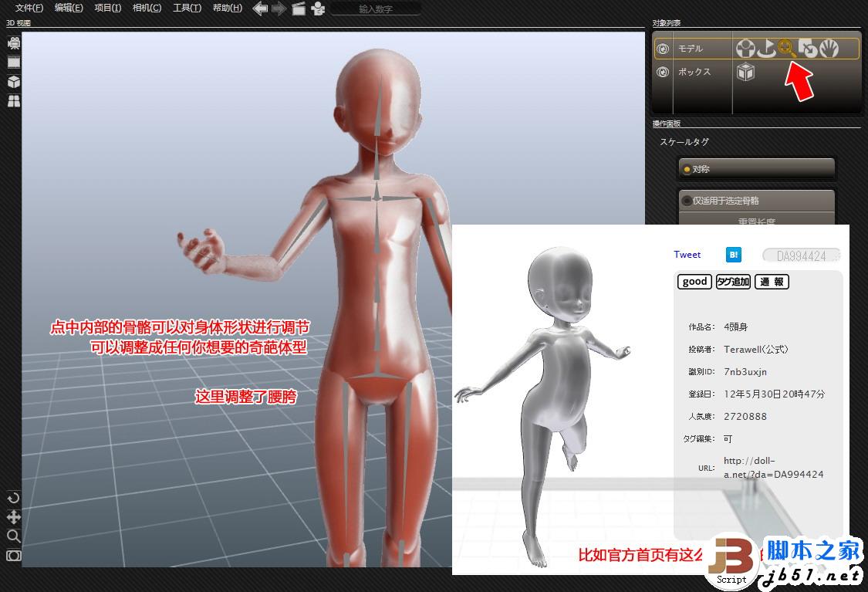This screenshot has width=868, height=592.
Task: Click the Tweet link in the overlay
Action: point(687,255)
